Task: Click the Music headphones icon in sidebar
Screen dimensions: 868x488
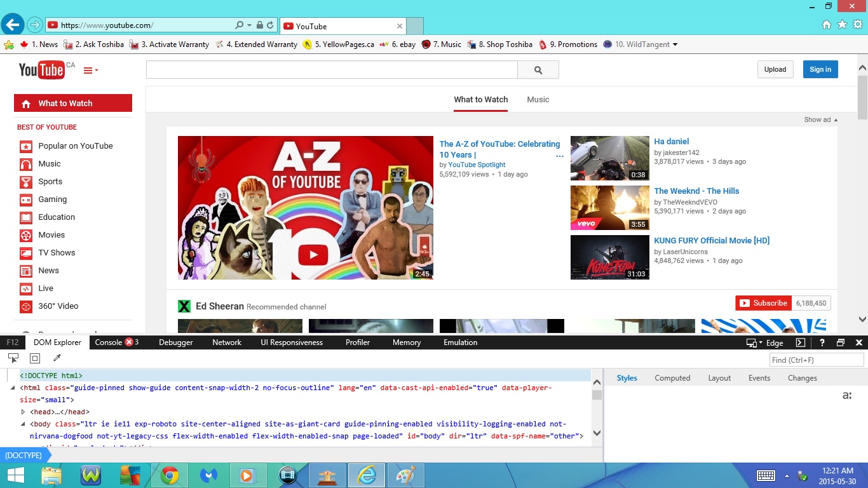Action: pos(26,164)
